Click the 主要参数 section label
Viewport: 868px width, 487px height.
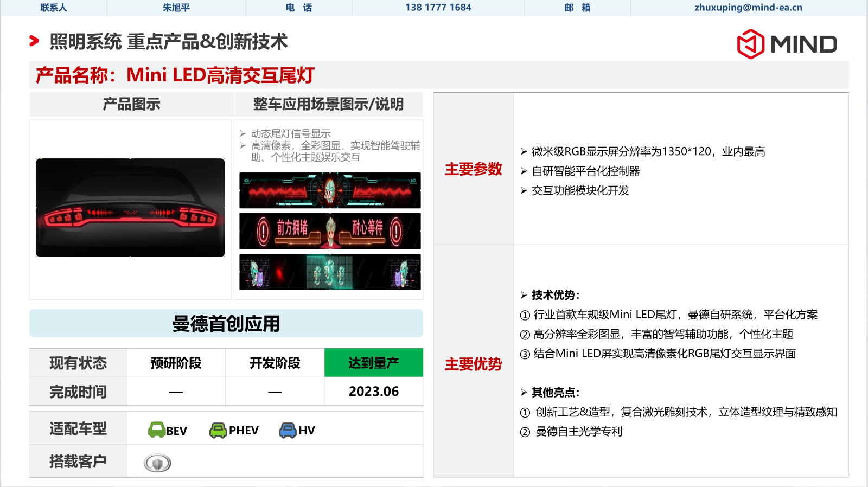click(x=473, y=169)
